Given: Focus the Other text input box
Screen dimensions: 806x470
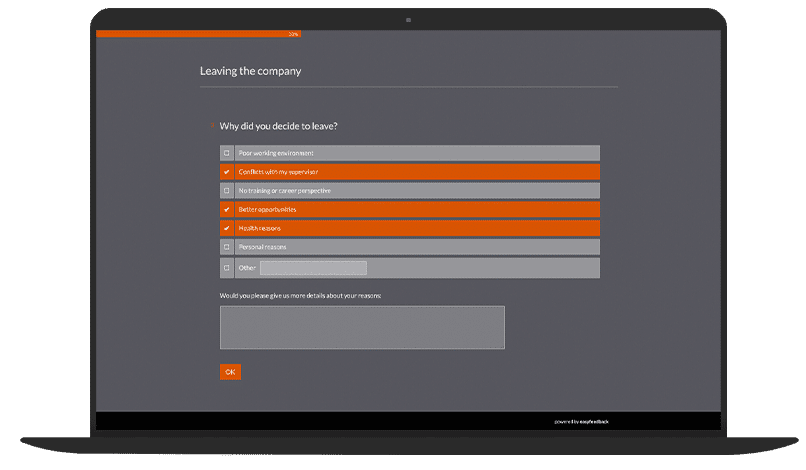Looking at the screenshot, I should (x=314, y=268).
